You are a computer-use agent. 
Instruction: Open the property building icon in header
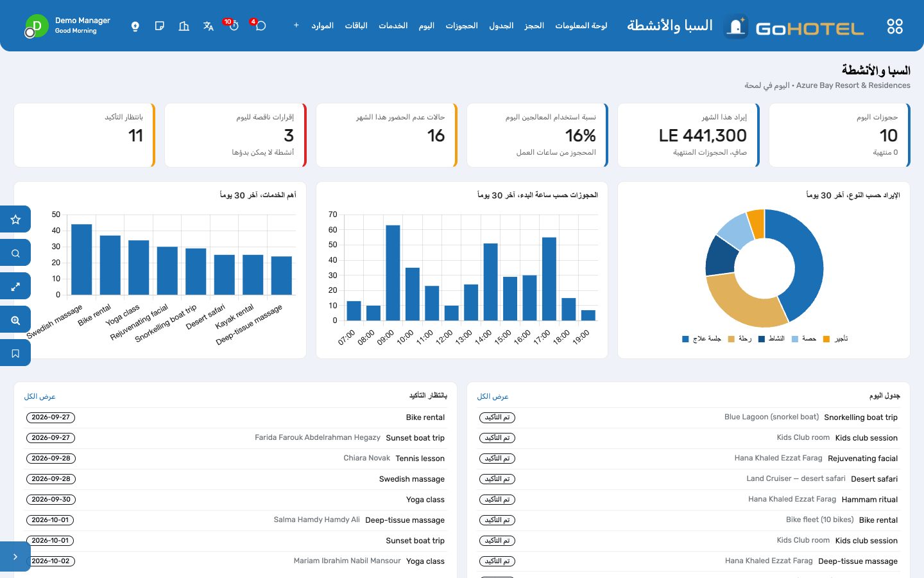(184, 26)
